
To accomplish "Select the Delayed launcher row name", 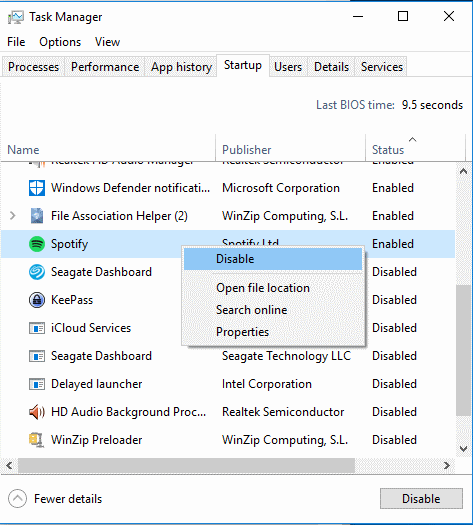I will (96, 384).
